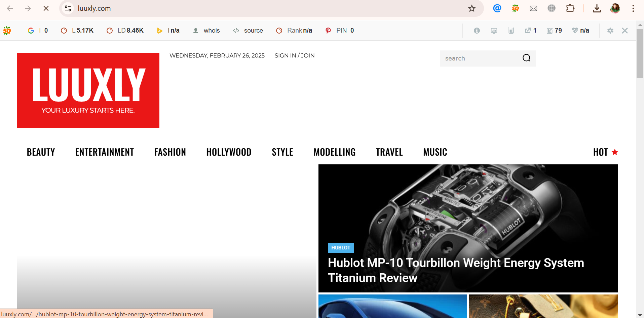Open Google index parameter in SEO bar
644x318 pixels.
(38, 31)
